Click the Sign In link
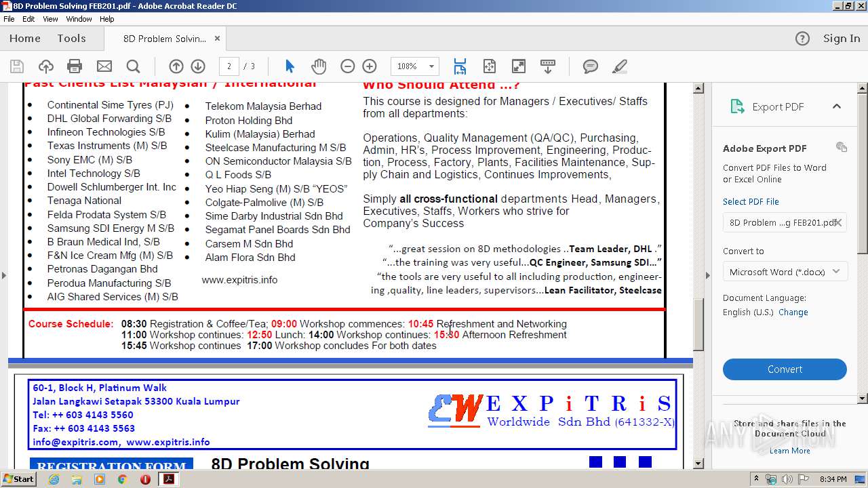This screenshot has width=868, height=488. 842,39
